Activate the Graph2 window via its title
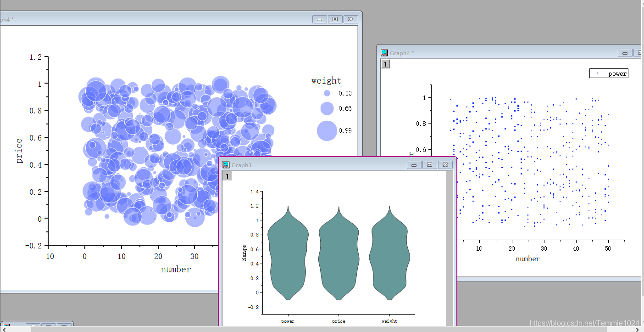The image size is (644, 332). tap(402, 53)
